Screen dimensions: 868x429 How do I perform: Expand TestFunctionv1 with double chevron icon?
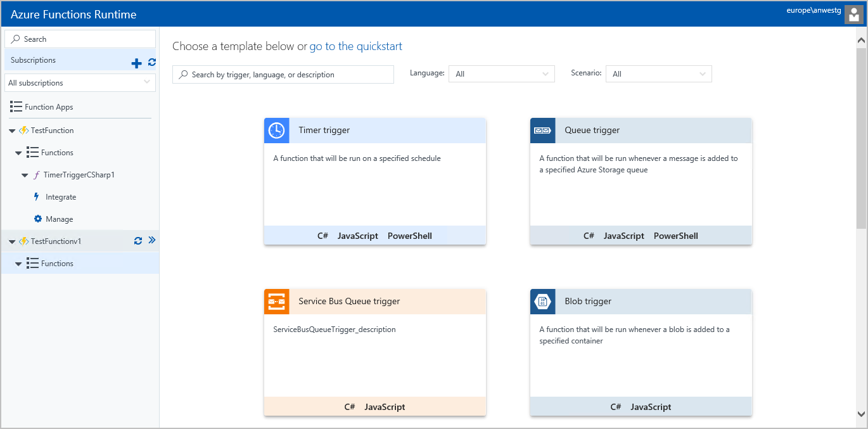tap(151, 241)
